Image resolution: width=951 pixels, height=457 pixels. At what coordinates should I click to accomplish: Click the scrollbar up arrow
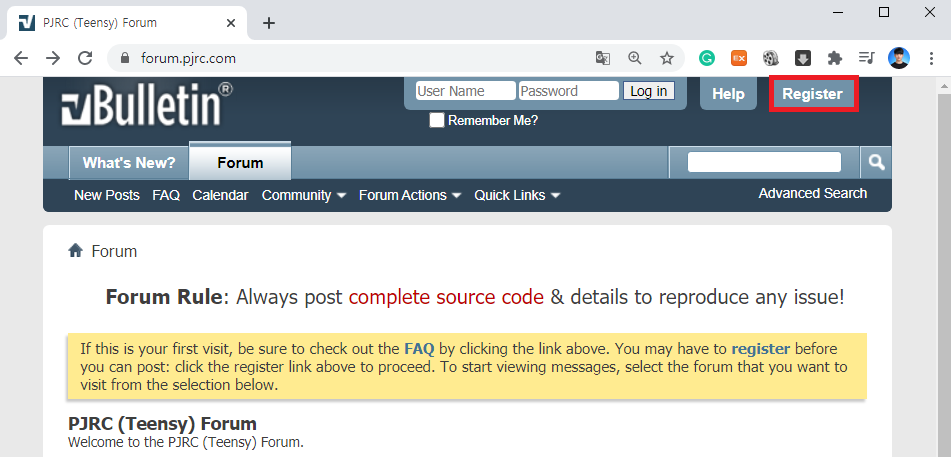tap(944, 86)
